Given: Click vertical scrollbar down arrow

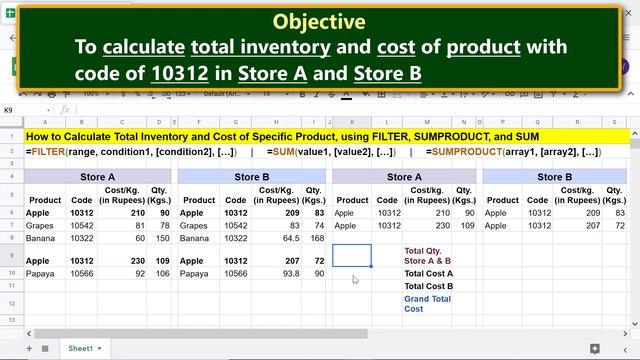Looking at the screenshot, I should coord(635,324).
